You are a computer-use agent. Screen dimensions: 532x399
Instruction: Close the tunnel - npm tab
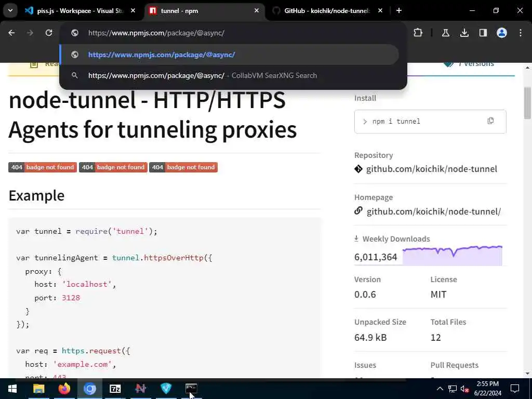(x=257, y=11)
